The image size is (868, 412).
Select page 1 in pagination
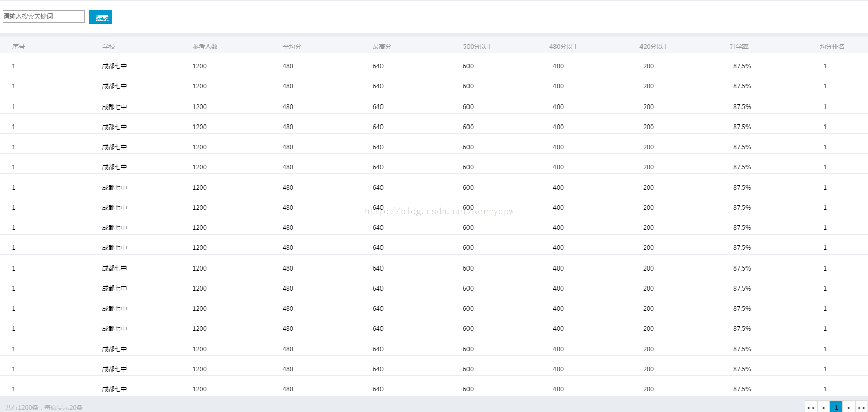coord(836,407)
